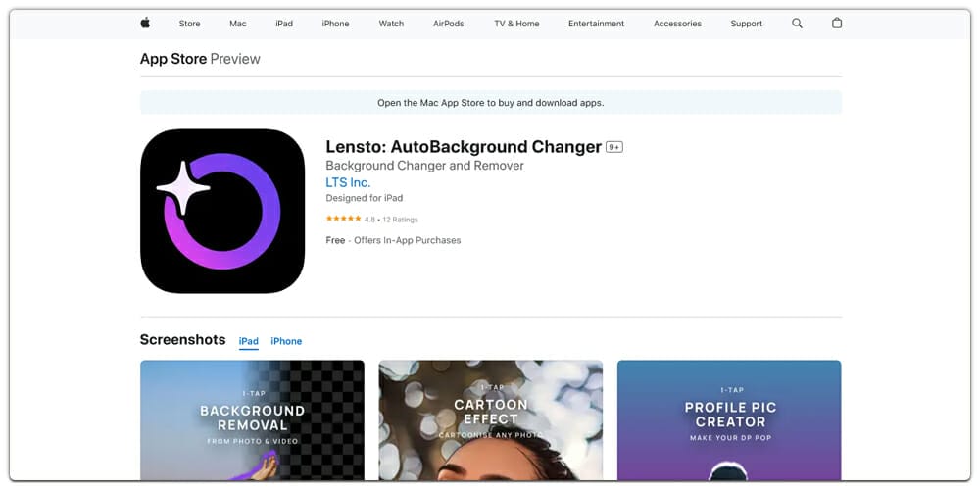
Task: Click the Apple logo icon
Action: 145,24
